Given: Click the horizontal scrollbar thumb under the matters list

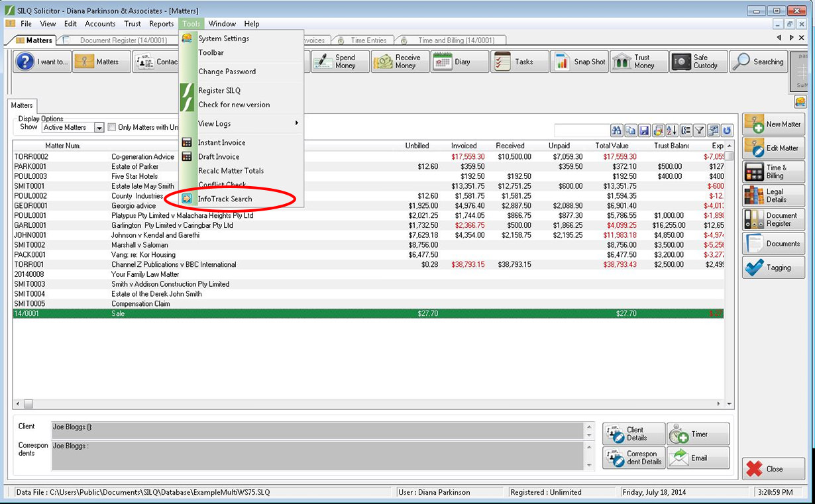Looking at the screenshot, I should click(x=28, y=403).
